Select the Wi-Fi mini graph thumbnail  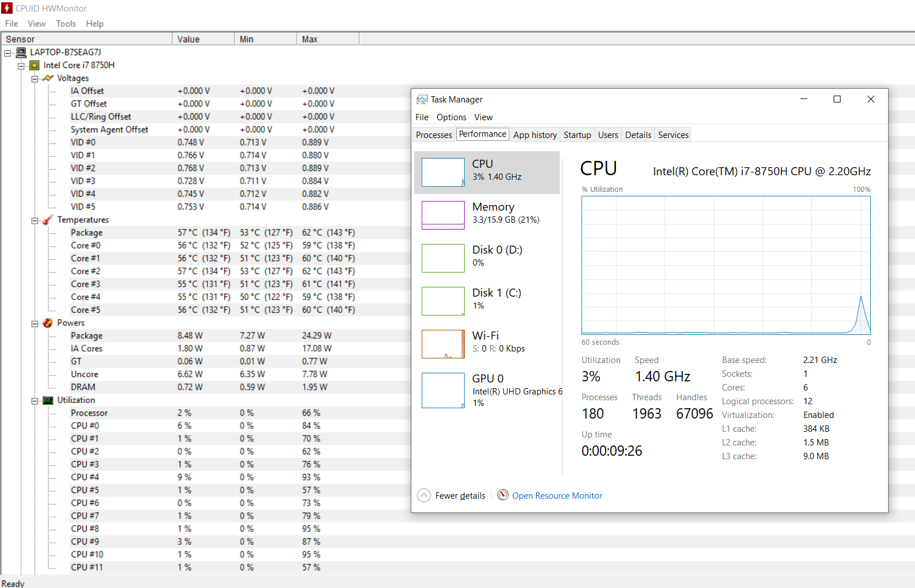443,344
